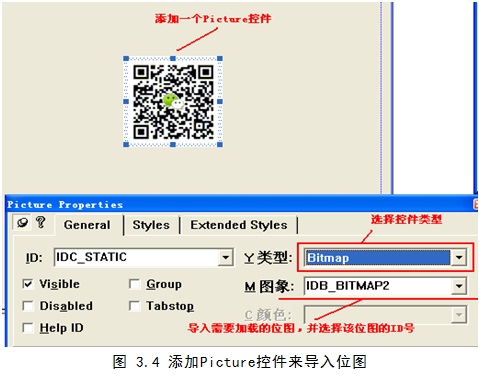The height and width of the screenshot is (377, 479).
Task: Enable the Disabled checkbox
Action: [28, 306]
